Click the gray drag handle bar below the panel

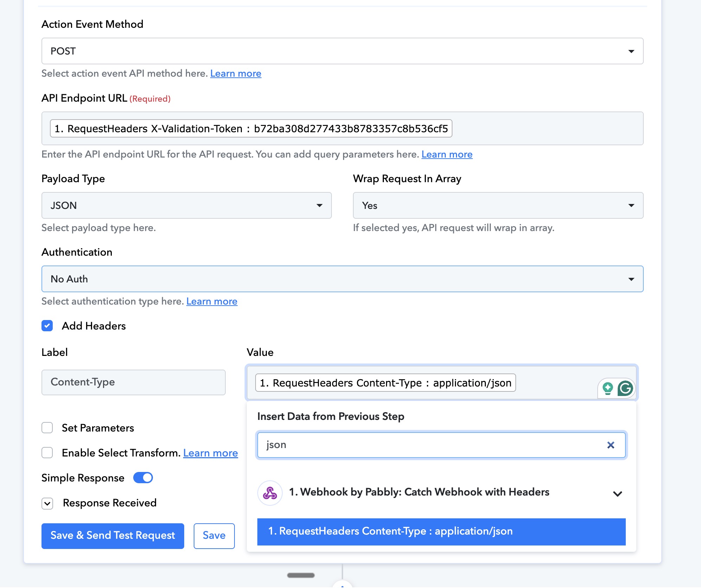301,575
